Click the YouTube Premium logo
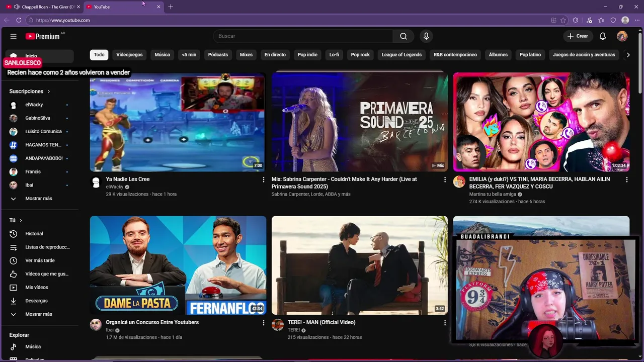The width and height of the screenshot is (644, 362). [x=43, y=36]
